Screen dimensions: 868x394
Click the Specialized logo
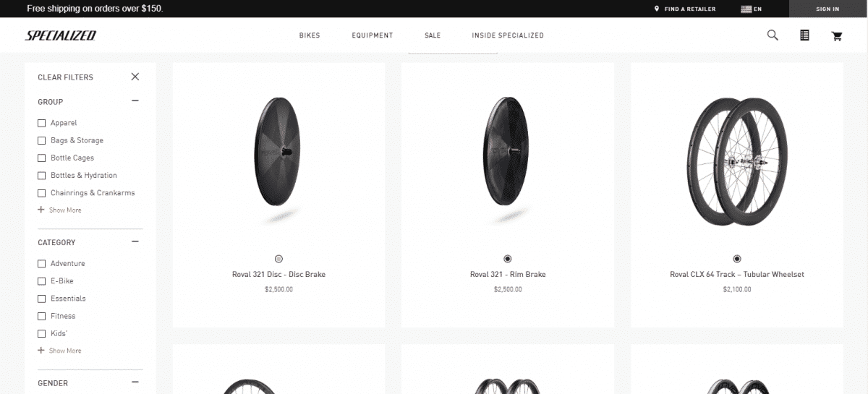click(61, 35)
